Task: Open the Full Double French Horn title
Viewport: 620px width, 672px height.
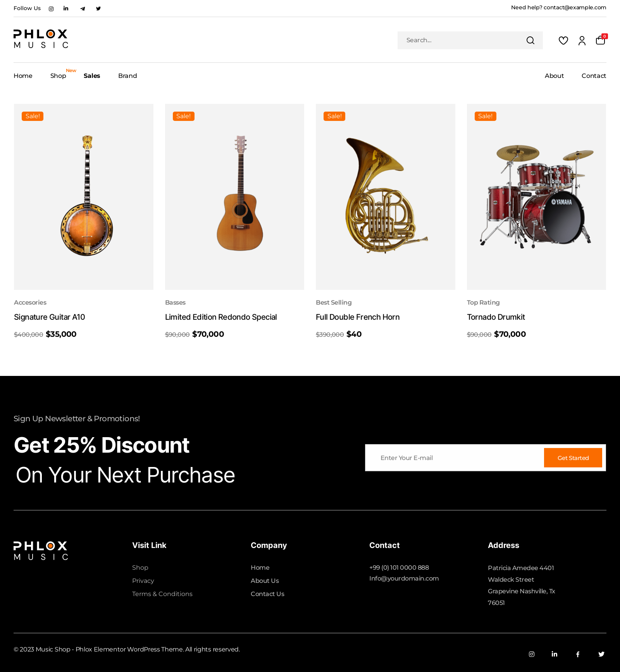Action: (x=358, y=317)
